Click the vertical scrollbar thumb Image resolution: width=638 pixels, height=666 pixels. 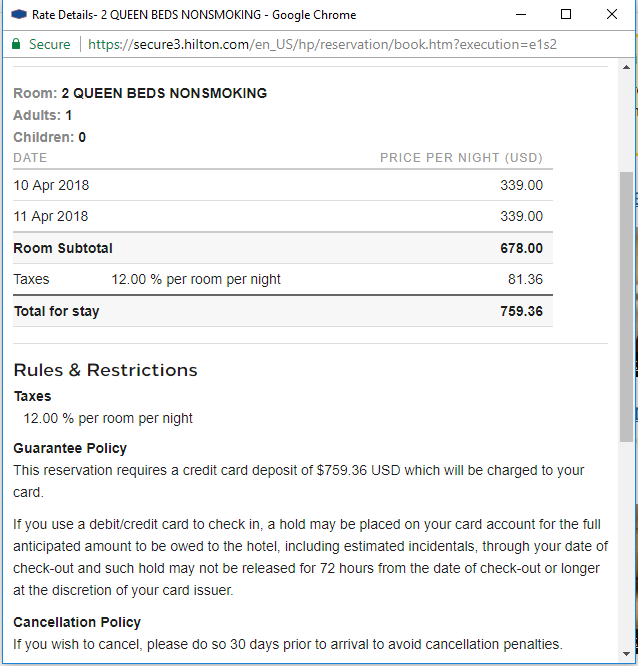tap(626, 307)
